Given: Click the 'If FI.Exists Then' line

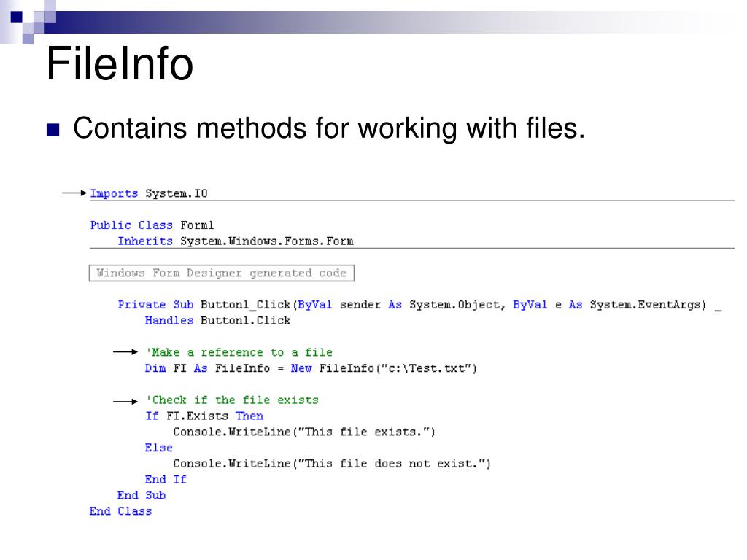Looking at the screenshot, I should coord(204,416).
